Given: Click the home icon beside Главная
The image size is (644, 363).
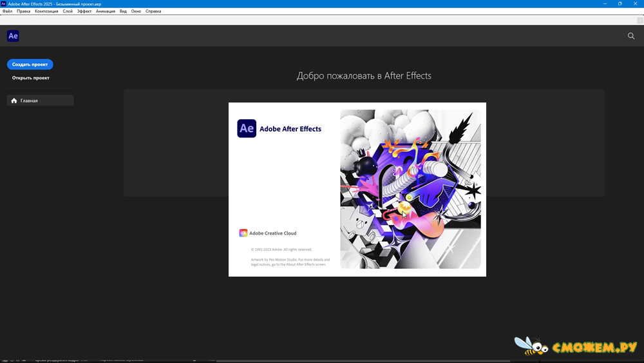Looking at the screenshot, I should click(x=14, y=101).
